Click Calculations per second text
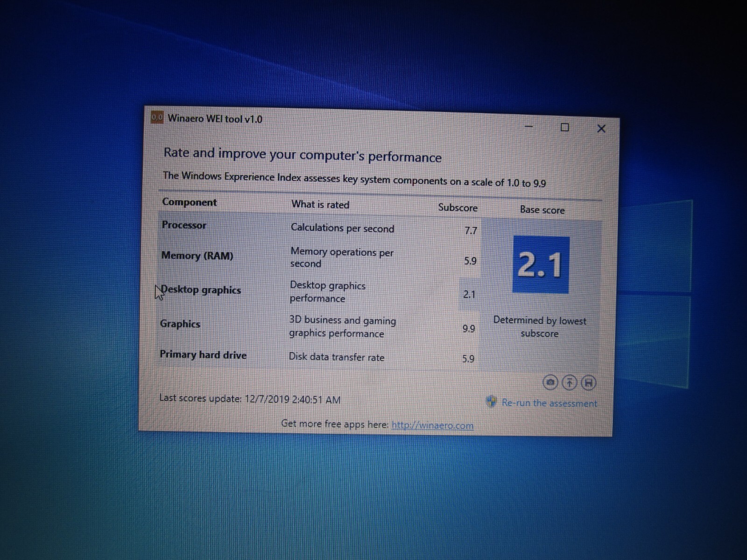This screenshot has height=560, width=747. pyautogui.click(x=342, y=228)
